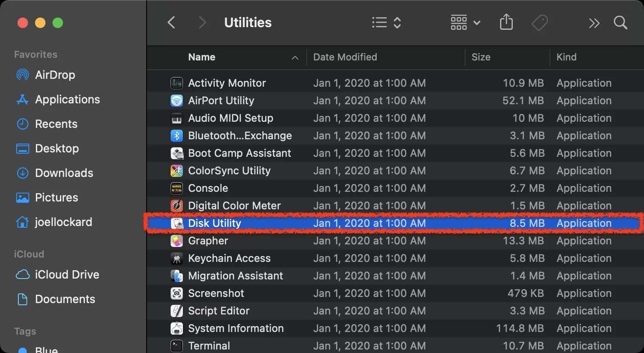Image resolution: width=644 pixels, height=353 pixels.
Task: Click the Keychain Access file name
Action: click(229, 258)
